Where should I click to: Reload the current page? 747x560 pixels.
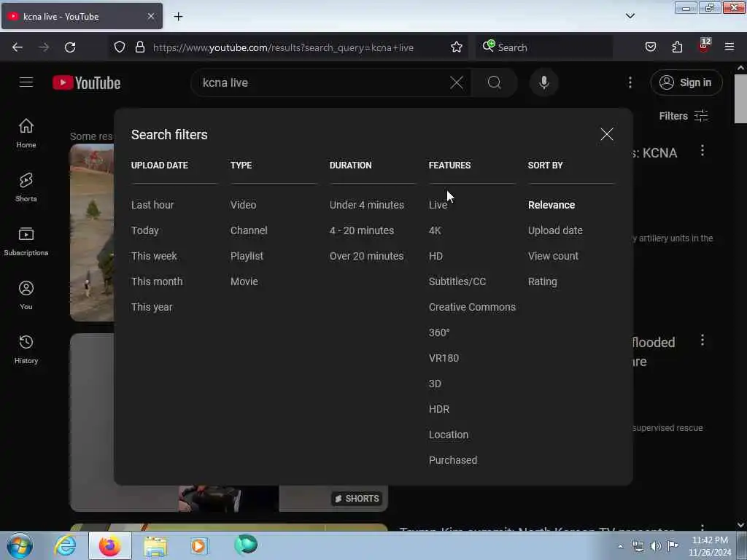70,47
